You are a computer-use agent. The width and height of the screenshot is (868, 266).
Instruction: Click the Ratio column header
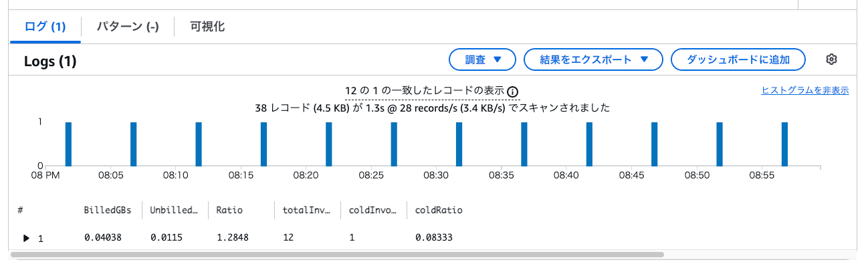(x=229, y=210)
